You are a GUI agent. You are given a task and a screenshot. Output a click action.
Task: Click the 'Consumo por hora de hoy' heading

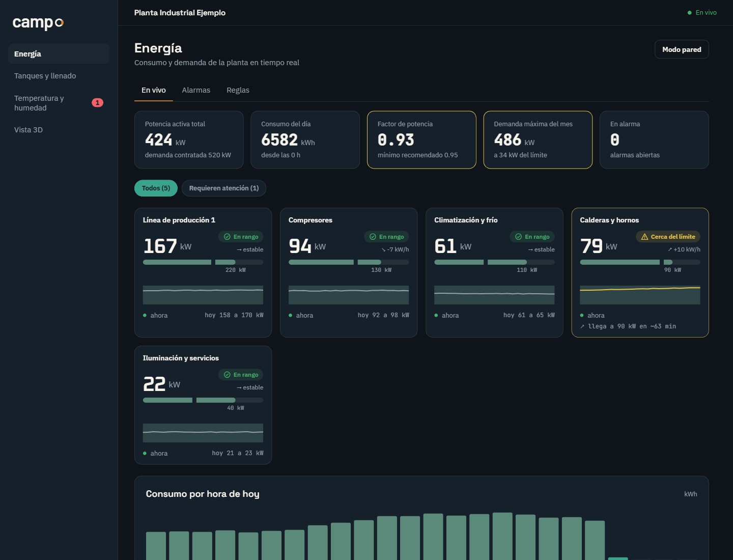[203, 494]
